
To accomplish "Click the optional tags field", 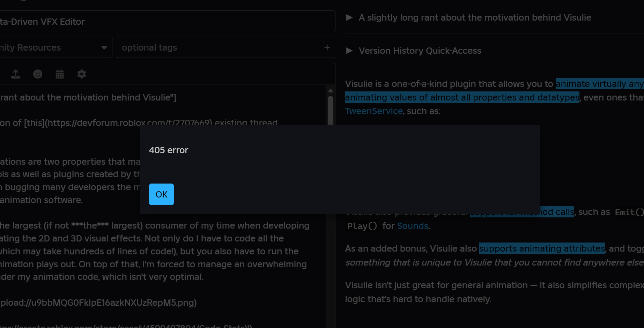I will click(x=220, y=47).
